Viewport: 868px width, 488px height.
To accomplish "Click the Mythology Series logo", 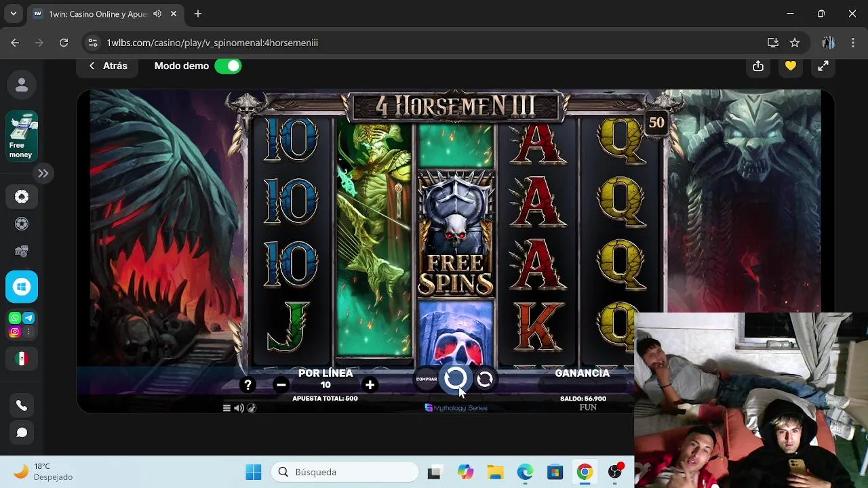I will coord(456,408).
